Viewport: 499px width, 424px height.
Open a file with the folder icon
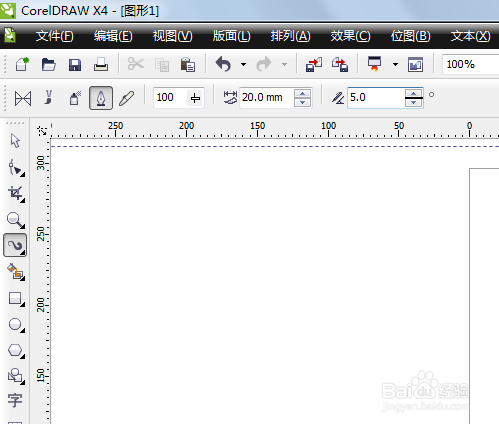(48, 64)
